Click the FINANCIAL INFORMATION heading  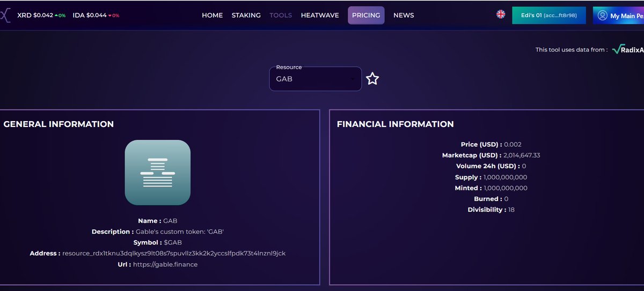pos(396,124)
